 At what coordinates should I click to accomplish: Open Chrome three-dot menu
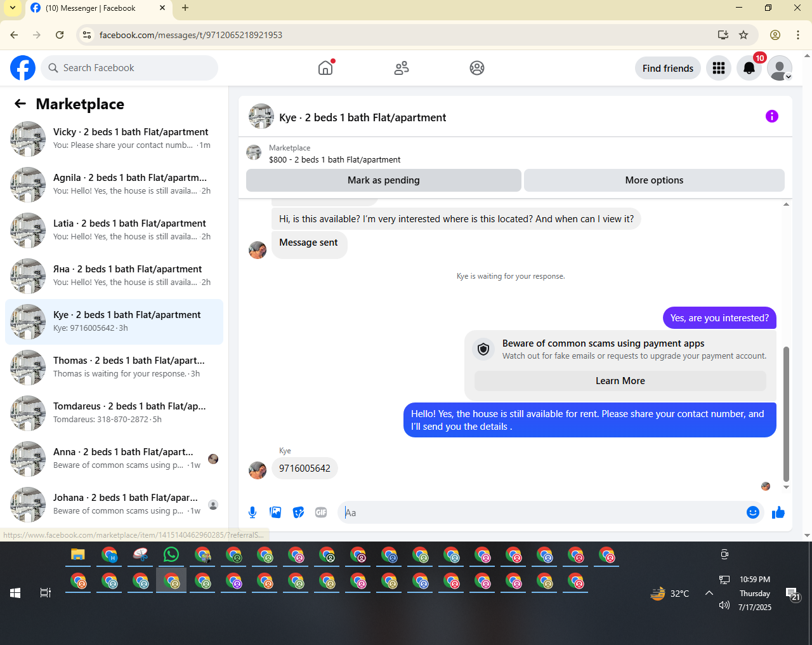[798, 35]
